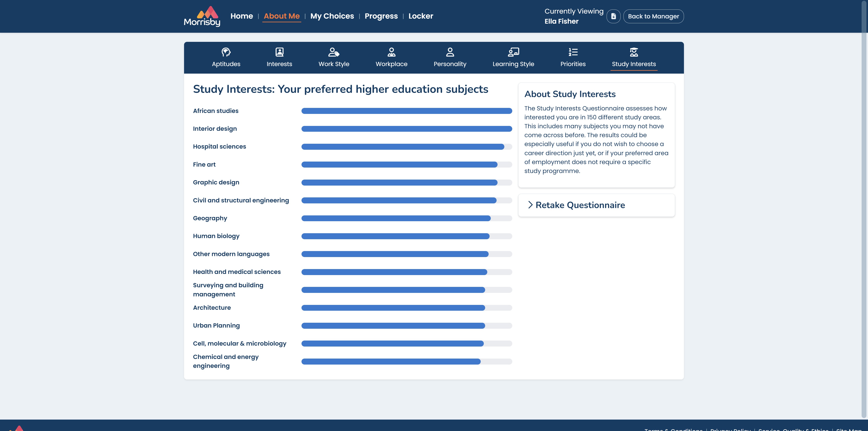This screenshot has width=868, height=431.
Task: Open the Personality icon
Action: 450,52
